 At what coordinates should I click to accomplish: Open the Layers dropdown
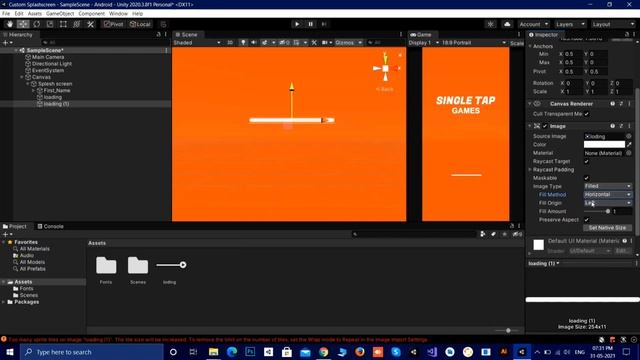pyautogui.click(x=570, y=24)
